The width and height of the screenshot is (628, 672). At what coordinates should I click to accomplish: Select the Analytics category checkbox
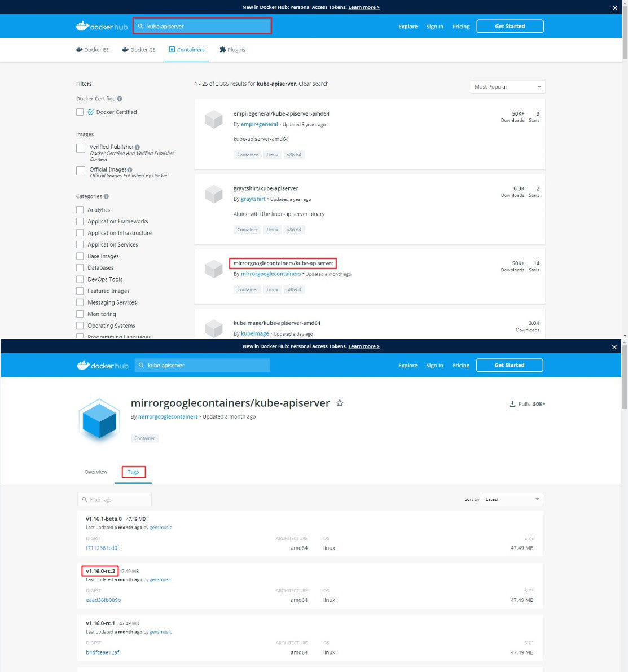[x=80, y=209]
